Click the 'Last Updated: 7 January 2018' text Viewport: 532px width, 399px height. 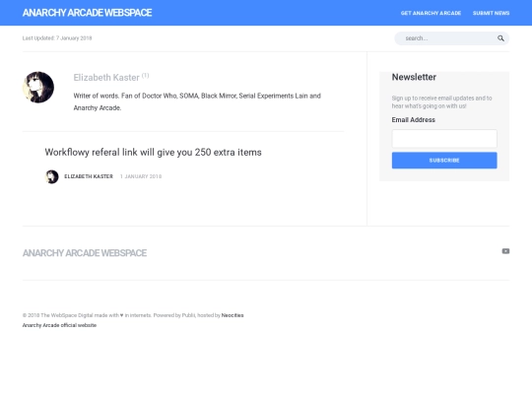(x=57, y=38)
